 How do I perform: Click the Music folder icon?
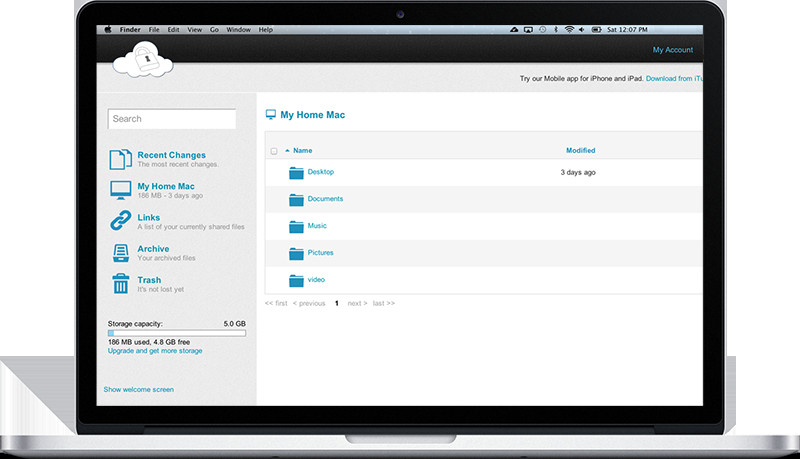(x=296, y=227)
